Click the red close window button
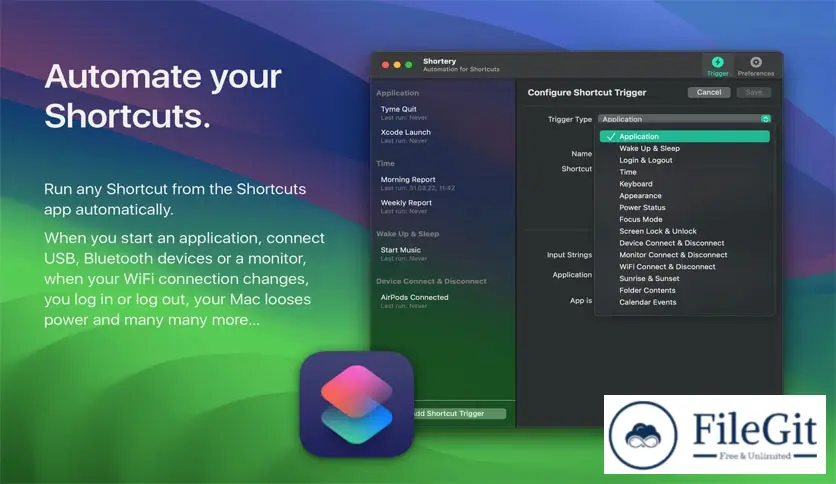 [x=385, y=65]
